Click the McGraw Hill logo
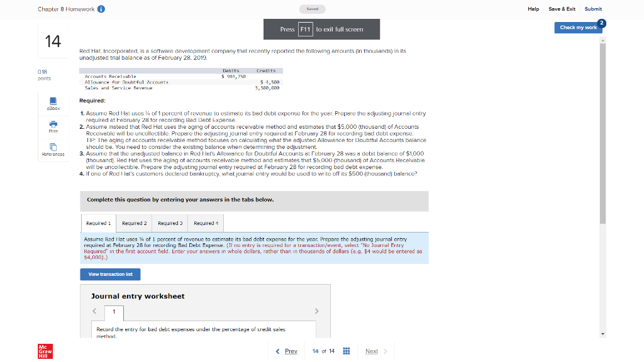The width and height of the screenshot is (644, 362). [45, 351]
